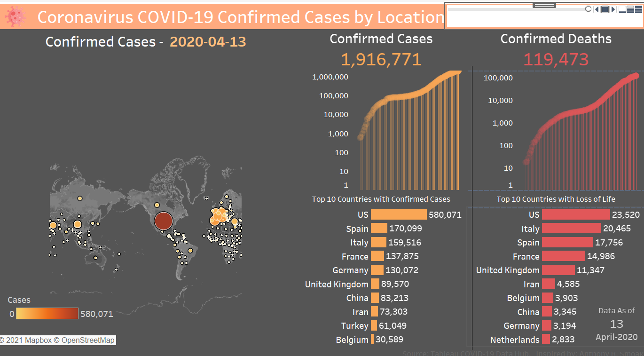Click the 1,000,000 axis label on cases chart
644x356 pixels.
[x=330, y=77]
